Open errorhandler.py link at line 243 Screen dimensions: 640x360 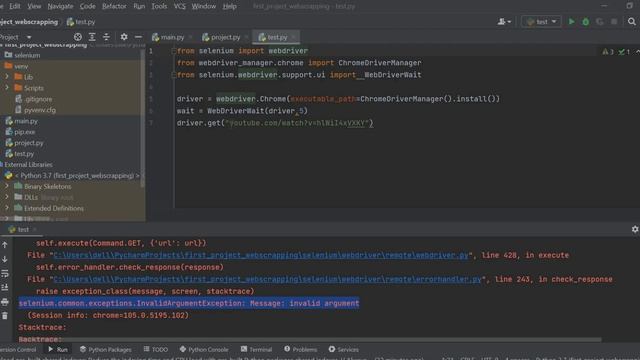coord(267,279)
